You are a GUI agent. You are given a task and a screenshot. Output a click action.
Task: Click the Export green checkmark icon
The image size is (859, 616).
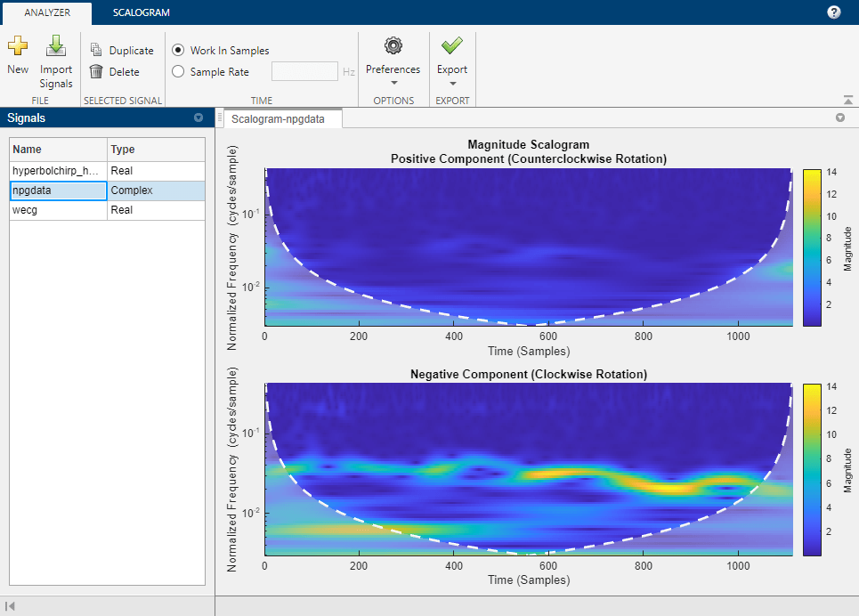[451, 45]
